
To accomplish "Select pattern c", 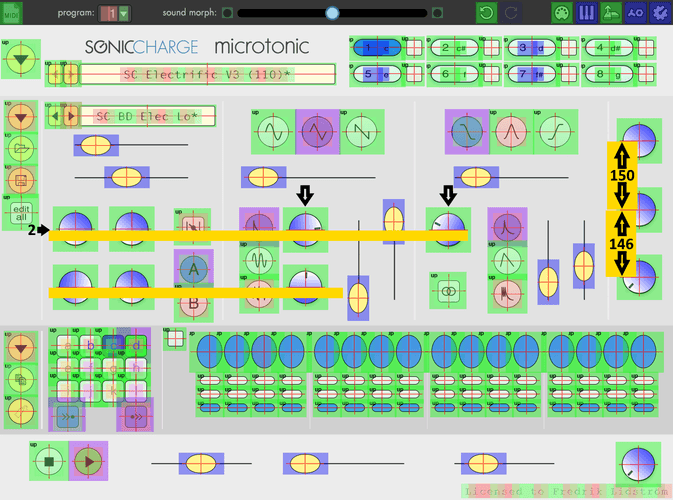I will coord(113,345).
